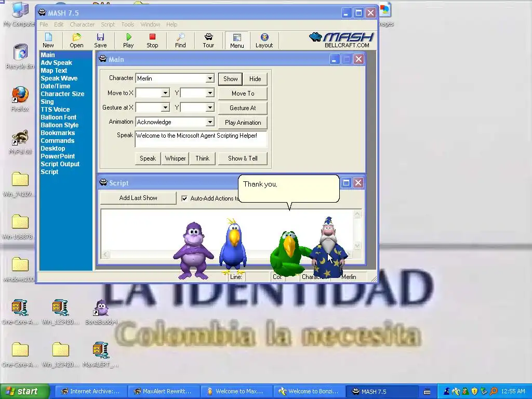
Task: Click the Show character button
Action: click(230, 79)
